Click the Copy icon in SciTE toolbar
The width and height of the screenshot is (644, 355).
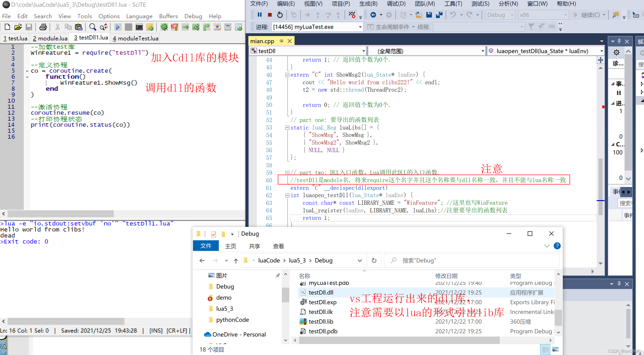tap(68, 27)
